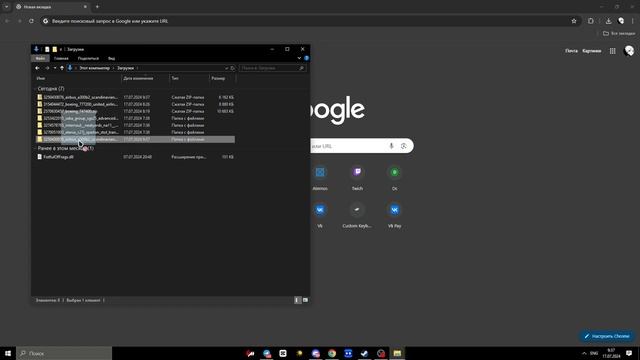Image resolution: width=640 pixels, height=360 pixels.
Task: Click the Forward arrow in File Explorer
Action: [x=47, y=68]
